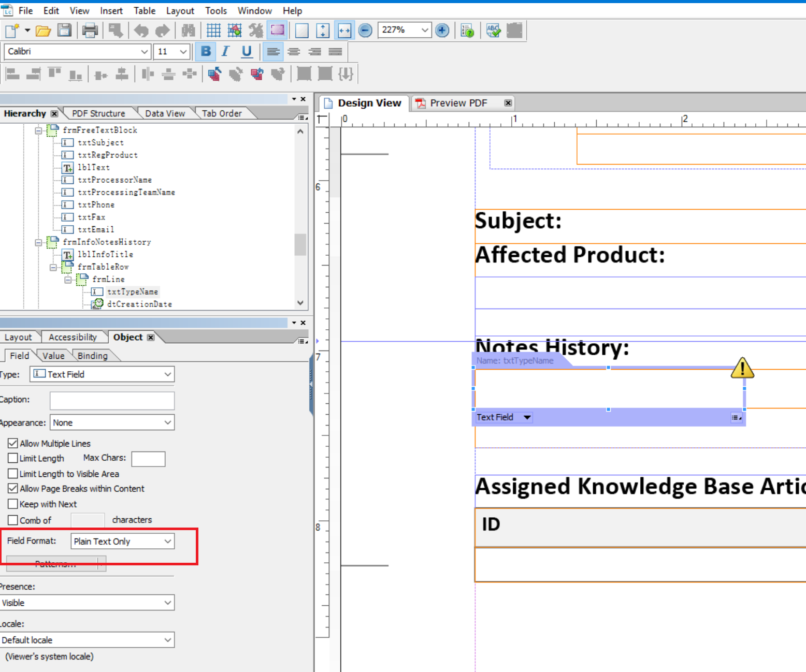806x672 pixels.
Task: Select dtCreationDate in the hierarchy
Action: click(139, 304)
